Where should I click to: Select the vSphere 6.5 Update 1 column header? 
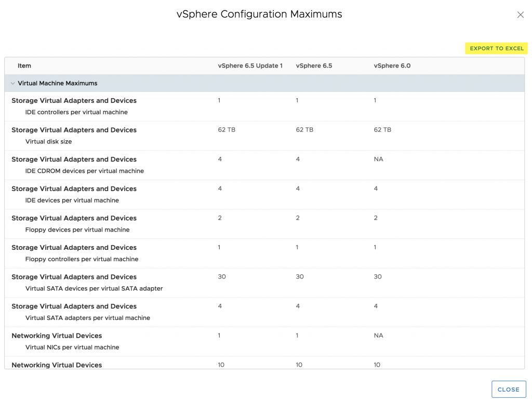[x=250, y=65]
